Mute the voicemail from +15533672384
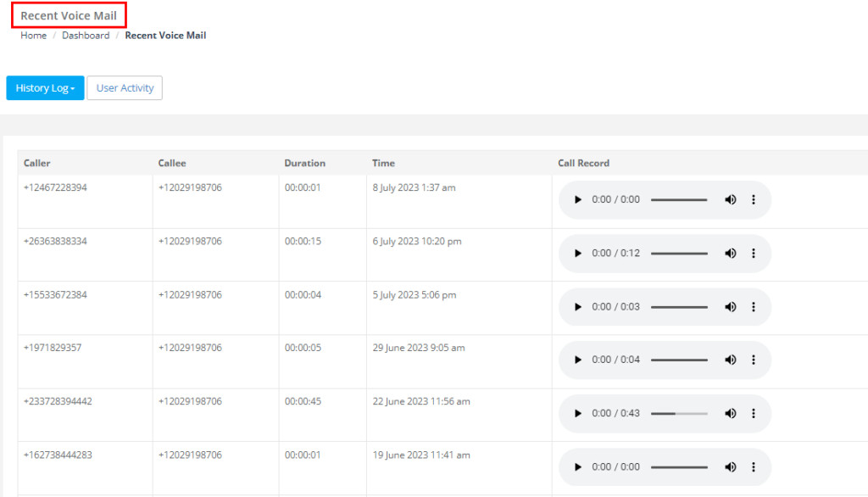 click(x=731, y=307)
